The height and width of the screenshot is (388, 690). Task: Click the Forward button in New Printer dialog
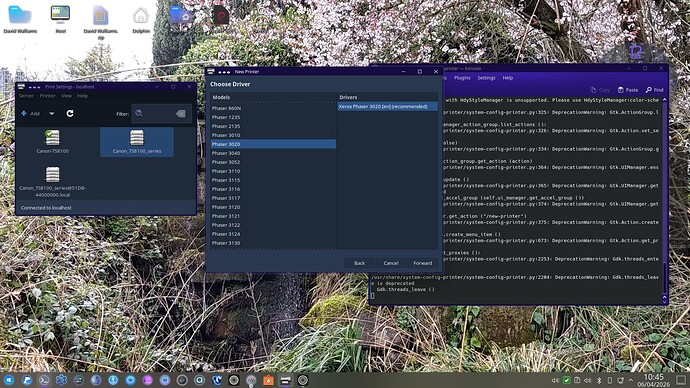click(x=422, y=263)
